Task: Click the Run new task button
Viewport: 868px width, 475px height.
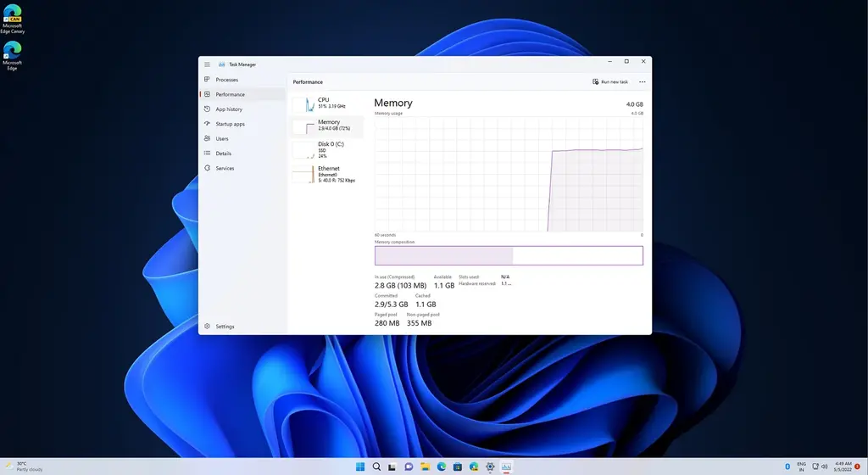Action: pyautogui.click(x=610, y=82)
